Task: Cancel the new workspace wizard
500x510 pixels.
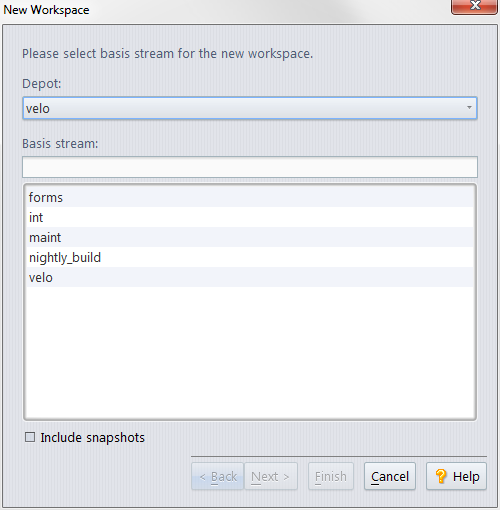Action: point(390,476)
